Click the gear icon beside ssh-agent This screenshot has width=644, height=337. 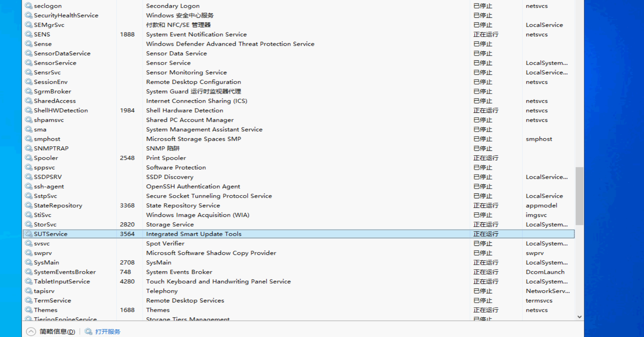pos(29,186)
